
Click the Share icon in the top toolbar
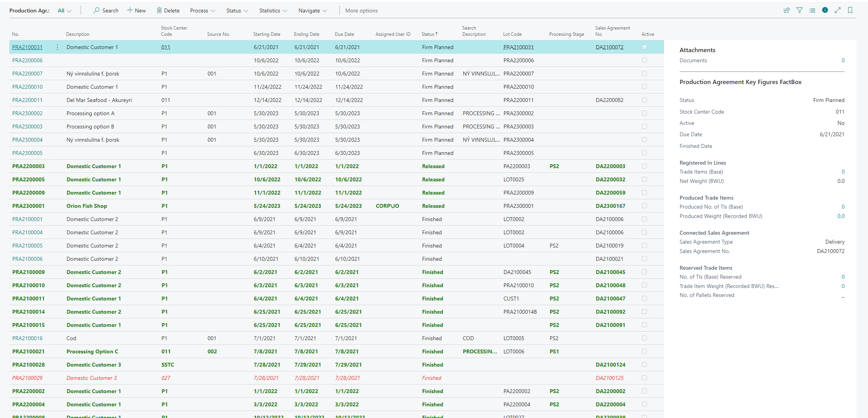(x=787, y=11)
